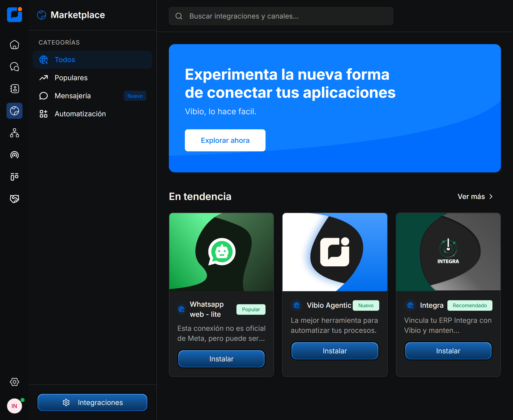Select the Populares category
The width and height of the screenshot is (513, 420).
[x=71, y=78]
